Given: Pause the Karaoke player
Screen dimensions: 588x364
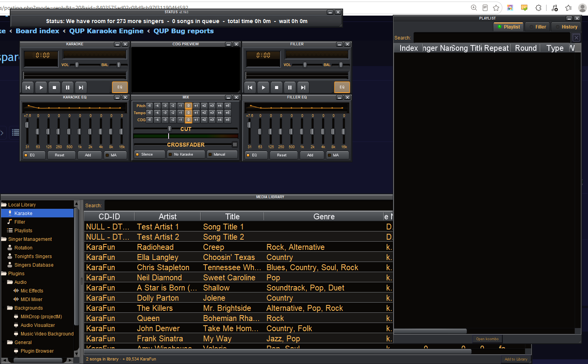Looking at the screenshot, I should point(68,88).
